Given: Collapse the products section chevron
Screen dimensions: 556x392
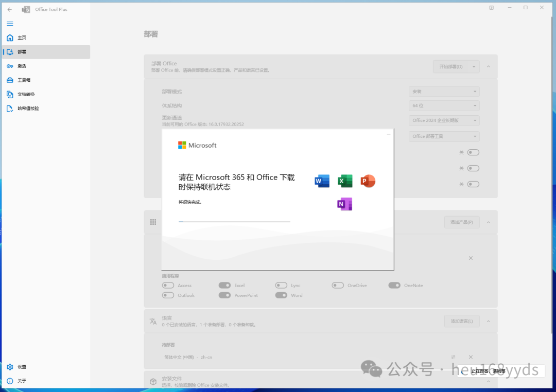Looking at the screenshot, I should coord(489,222).
